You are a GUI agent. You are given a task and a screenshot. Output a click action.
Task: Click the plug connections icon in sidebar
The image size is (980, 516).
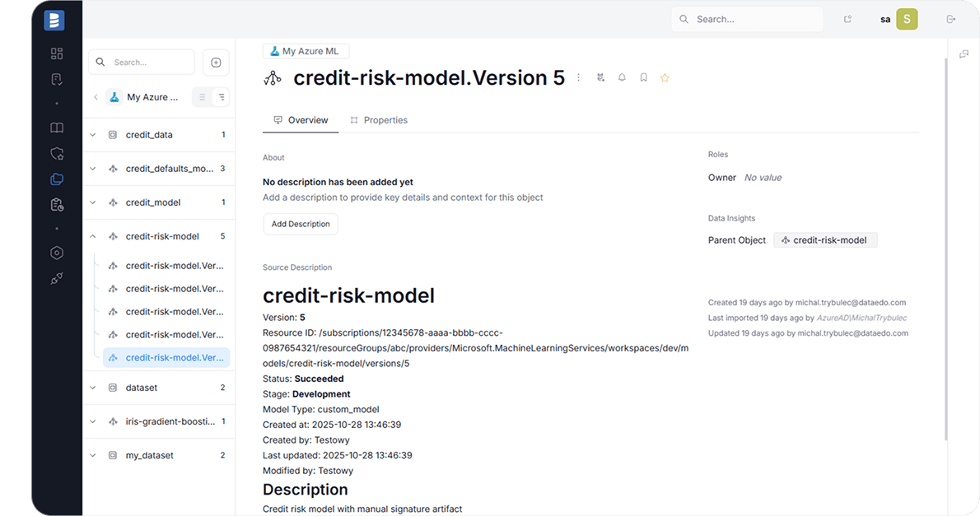(57, 279)
